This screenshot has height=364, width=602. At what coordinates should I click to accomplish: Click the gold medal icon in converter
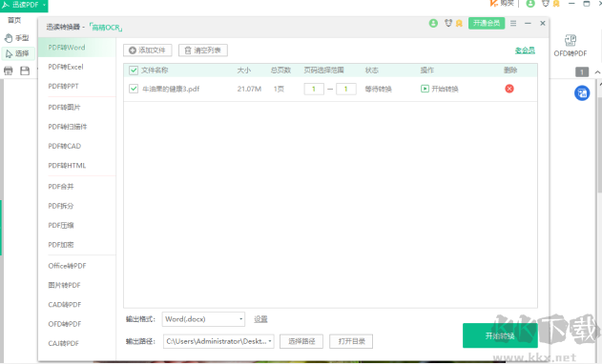[x=459, y=24]
